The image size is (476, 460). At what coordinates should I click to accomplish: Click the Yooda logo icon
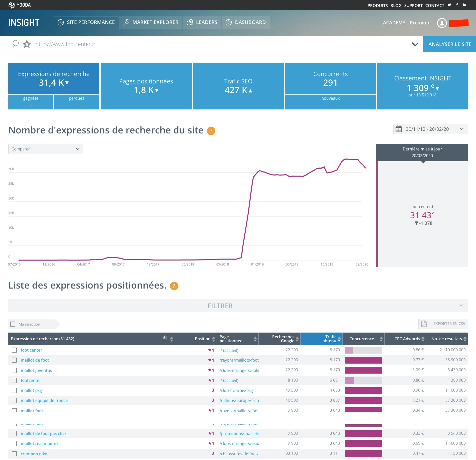pos(12,5)
